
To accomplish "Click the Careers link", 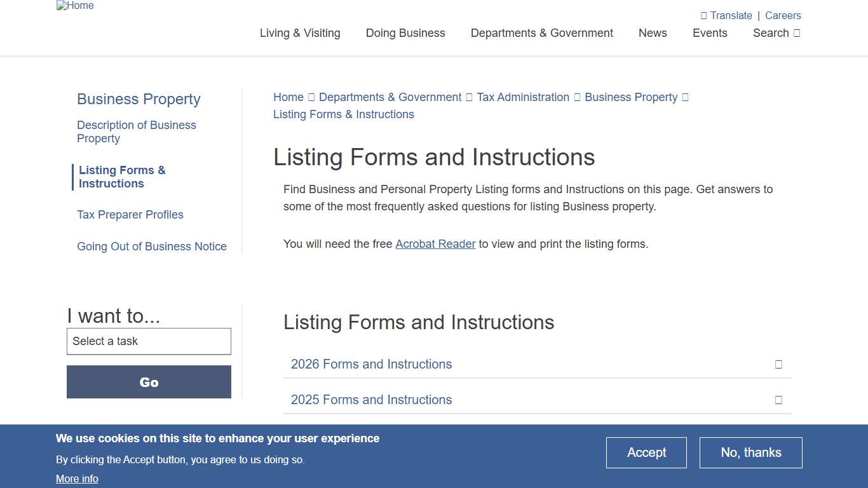I will [x=783, y=15].
